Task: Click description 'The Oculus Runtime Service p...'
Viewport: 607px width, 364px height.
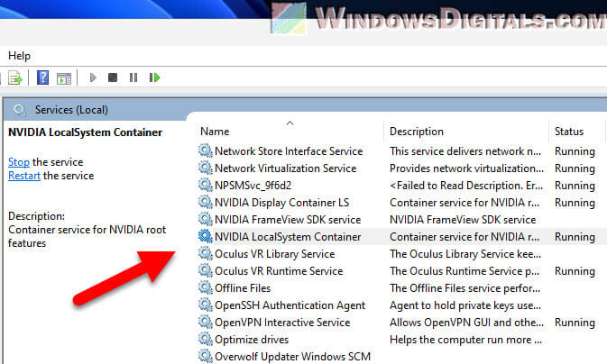Action: [x=464, y=271]
